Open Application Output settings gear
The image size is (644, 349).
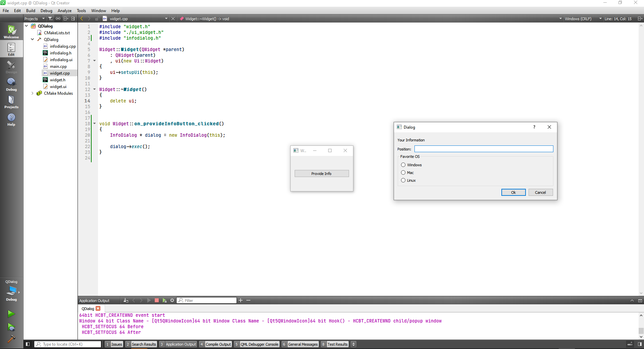(172, 300)
